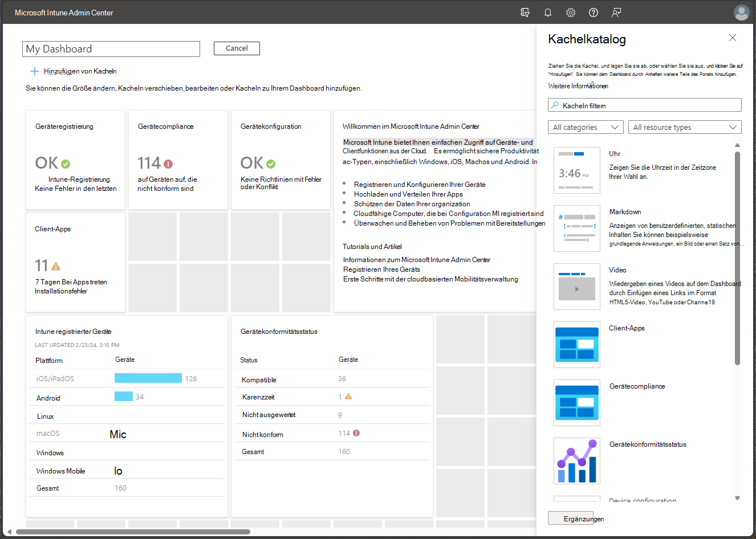Edit the My Dashboard name field
756x539 pixels.
(111, 49)
